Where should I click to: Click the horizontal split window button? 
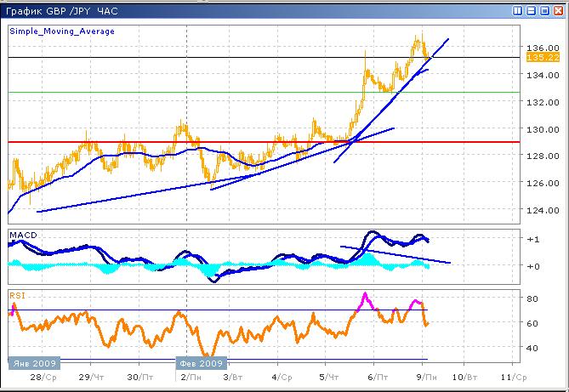(x=531, y=10)
